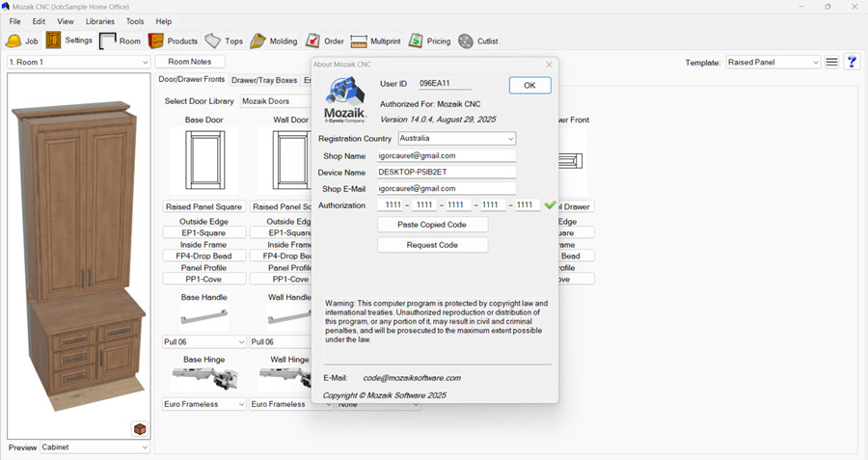Click the 3D cube icon under preview
The width and height of the screenshot is (868, 460).
click(140, 428)
